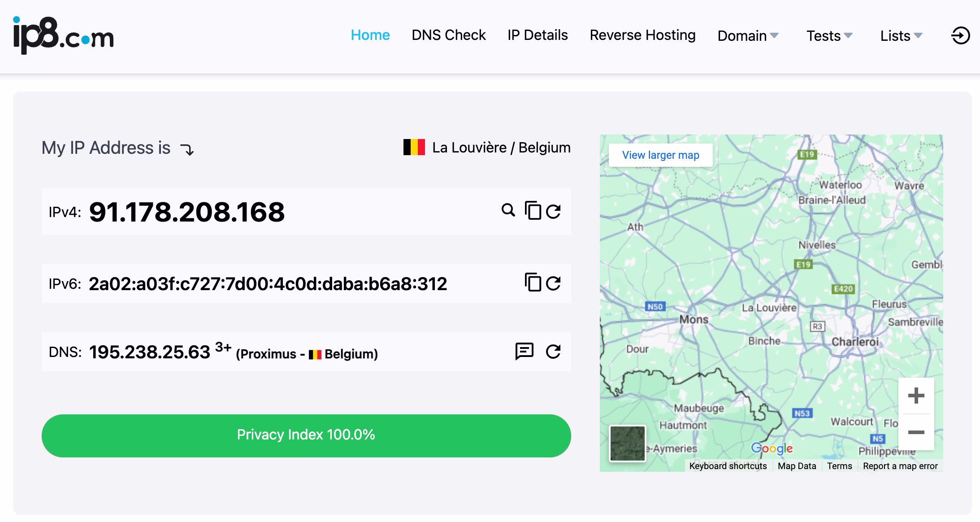
Task: Expand the Domain dropdown menu
Action: point(747,36)
